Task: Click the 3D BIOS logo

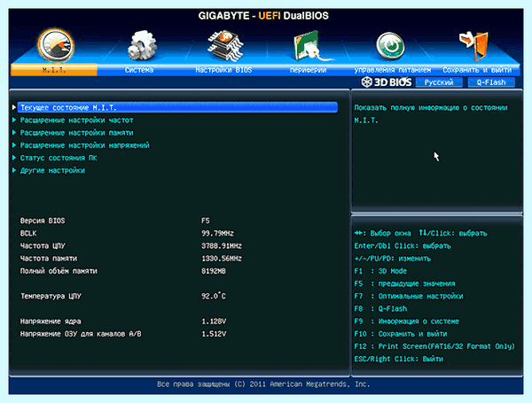Action: [x=386, y=82]
